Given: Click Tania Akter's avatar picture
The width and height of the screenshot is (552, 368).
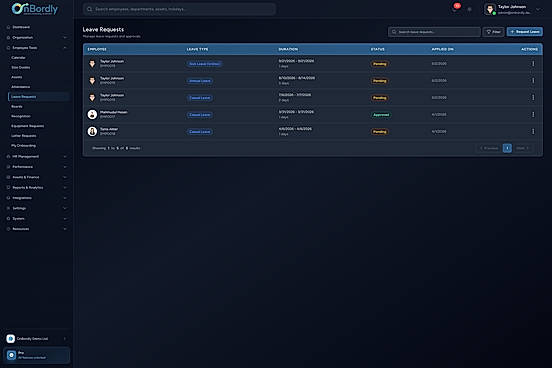Looking at the screenshot, I should 92,131.
